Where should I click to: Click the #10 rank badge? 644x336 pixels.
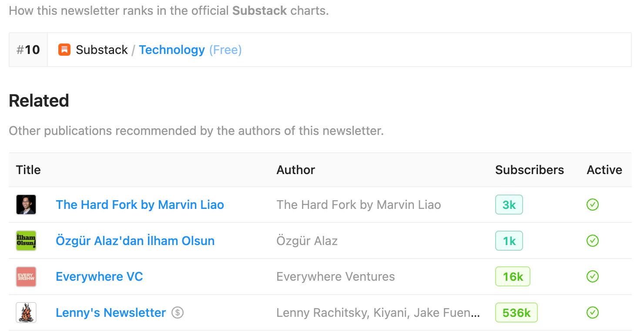click(x=28, y=50)
